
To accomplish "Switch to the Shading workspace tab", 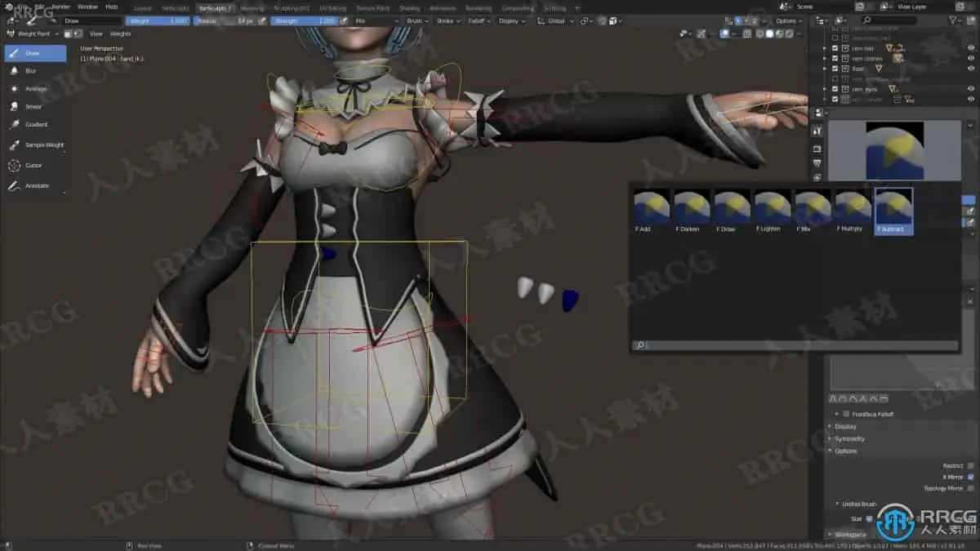I will click(x=409, y=8).
